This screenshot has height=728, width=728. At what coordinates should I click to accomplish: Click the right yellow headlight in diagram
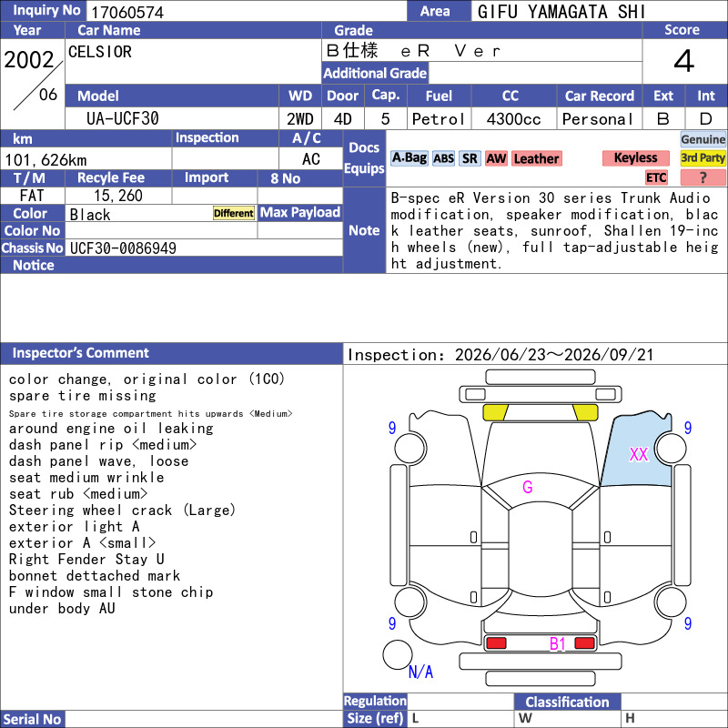tap(585, 412)
